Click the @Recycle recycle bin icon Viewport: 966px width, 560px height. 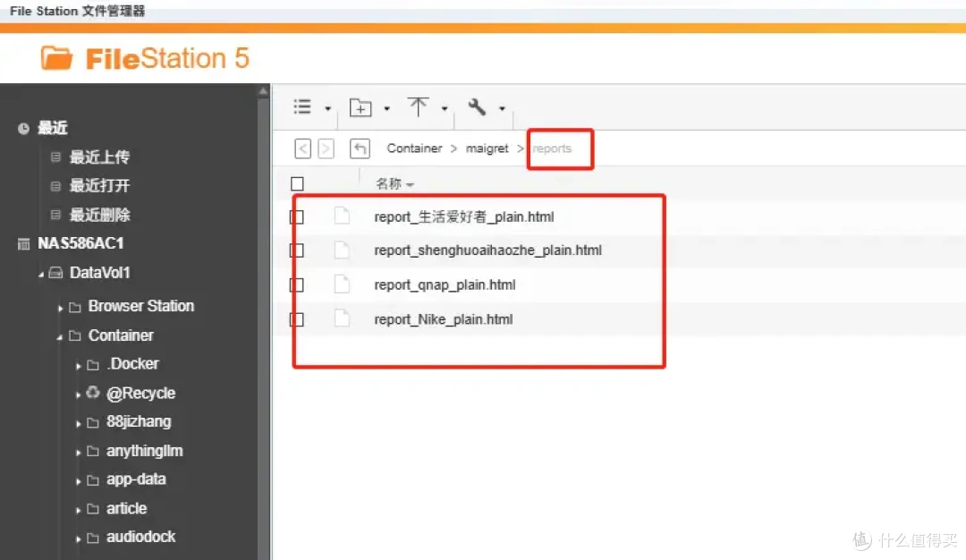click(x=93, y=393)
